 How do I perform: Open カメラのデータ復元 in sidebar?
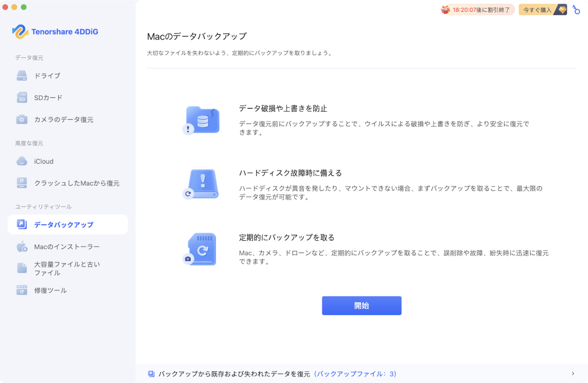point(67,120)
